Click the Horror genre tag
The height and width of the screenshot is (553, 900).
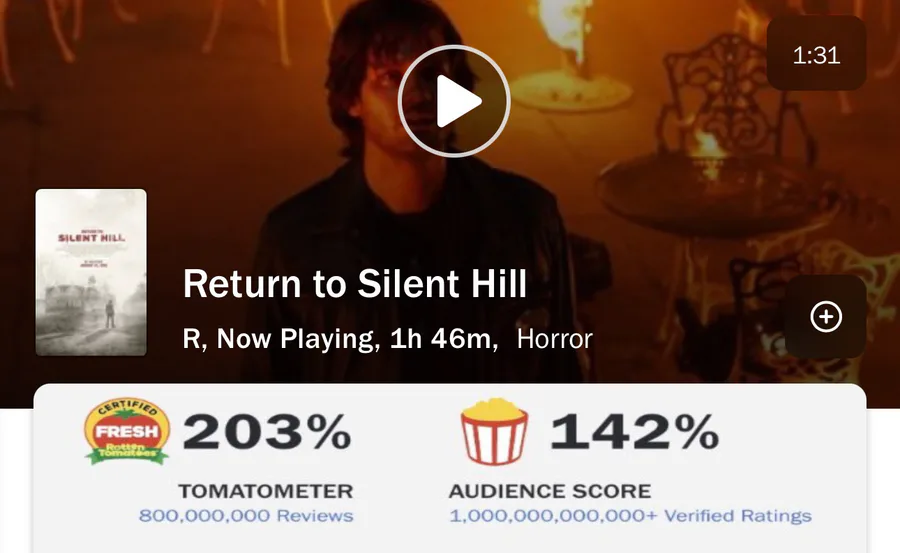(x=554, y=339)
